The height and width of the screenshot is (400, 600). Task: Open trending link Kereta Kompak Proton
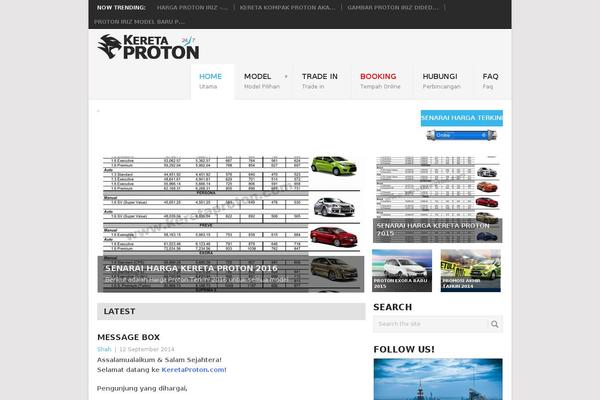[x=287, y=7]
